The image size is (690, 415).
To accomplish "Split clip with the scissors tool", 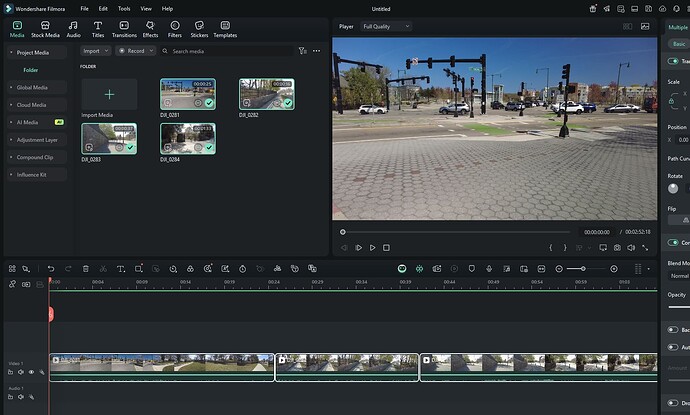I will pyautogui.click(x=103, y=268).
